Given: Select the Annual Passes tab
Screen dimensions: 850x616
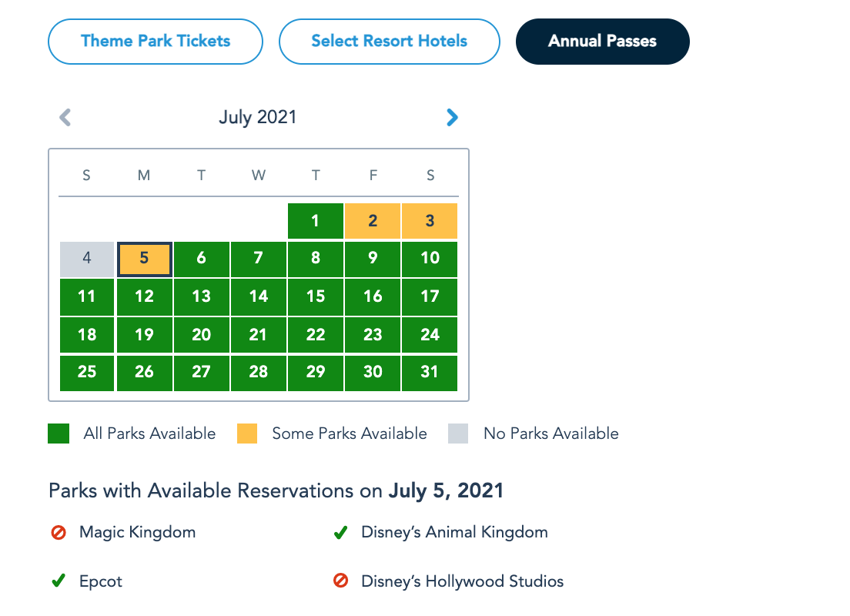Looking at the screenshot, I should (x=602, y=42).
